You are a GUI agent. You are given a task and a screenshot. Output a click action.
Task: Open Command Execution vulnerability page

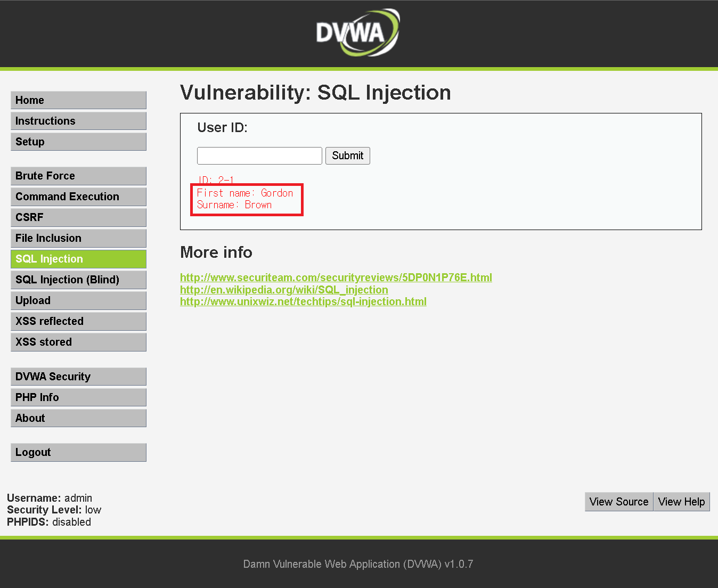coord(78,197)
